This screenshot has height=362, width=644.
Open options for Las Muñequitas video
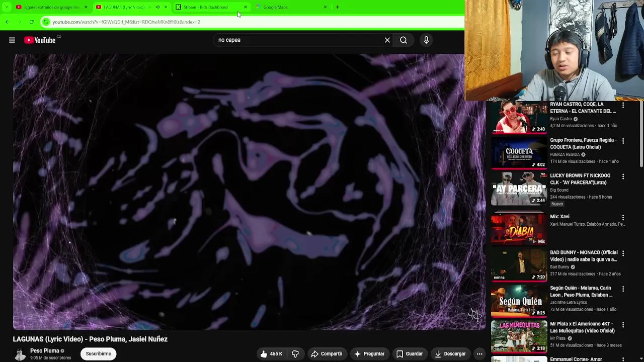click(623, 325)
